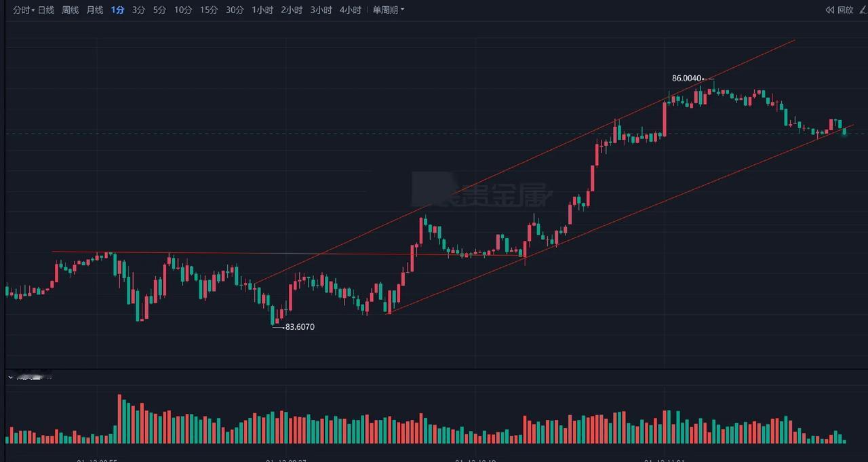Switch chart to 4小时 candles

(x=350, y=10)
